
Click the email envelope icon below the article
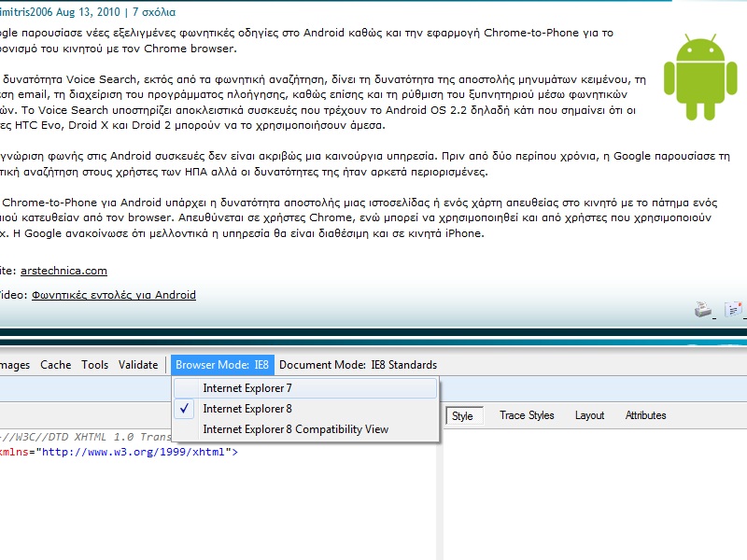coord(734,310)
